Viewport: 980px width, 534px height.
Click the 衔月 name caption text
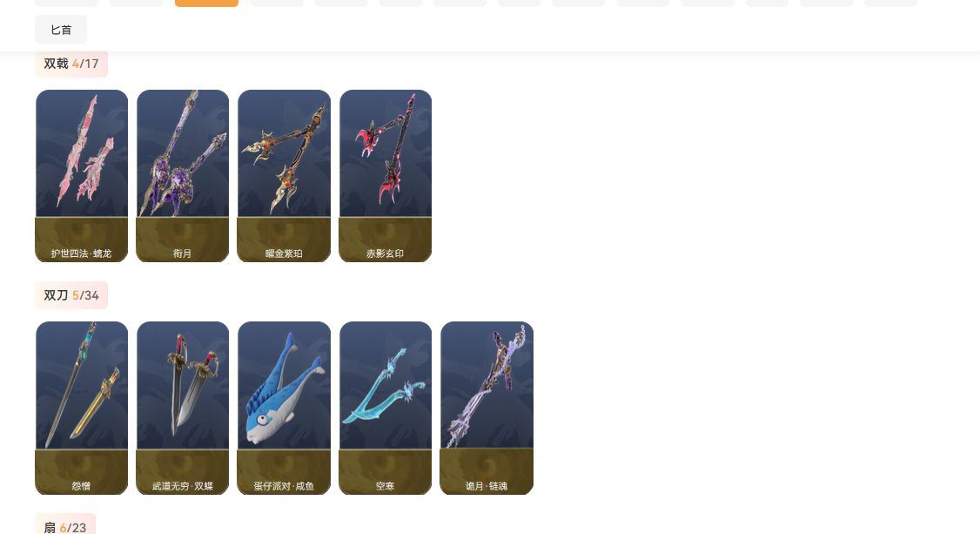(x=183, y=253)
